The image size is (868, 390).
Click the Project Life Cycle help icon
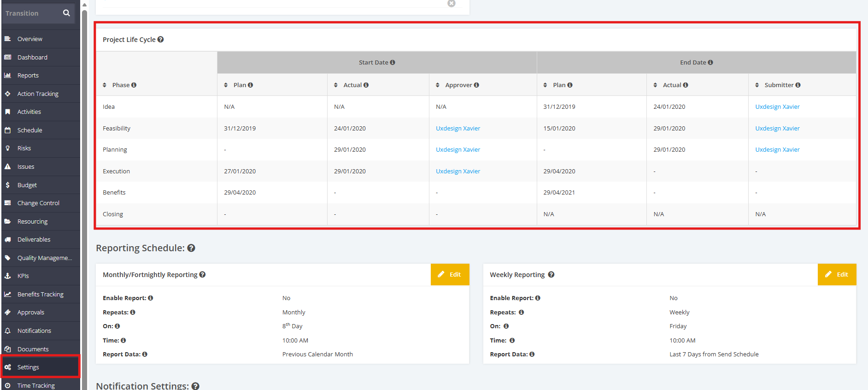160,40
